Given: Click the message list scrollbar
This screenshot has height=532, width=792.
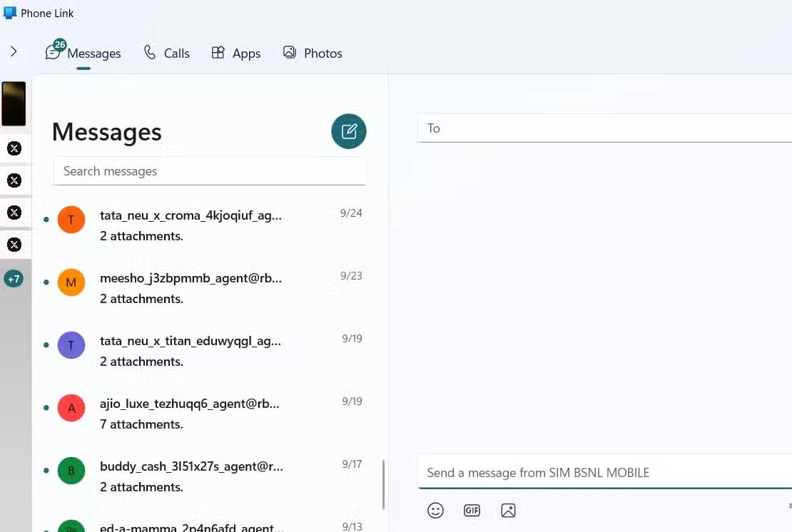Looking at the screenshot, I should pos(384,484).
